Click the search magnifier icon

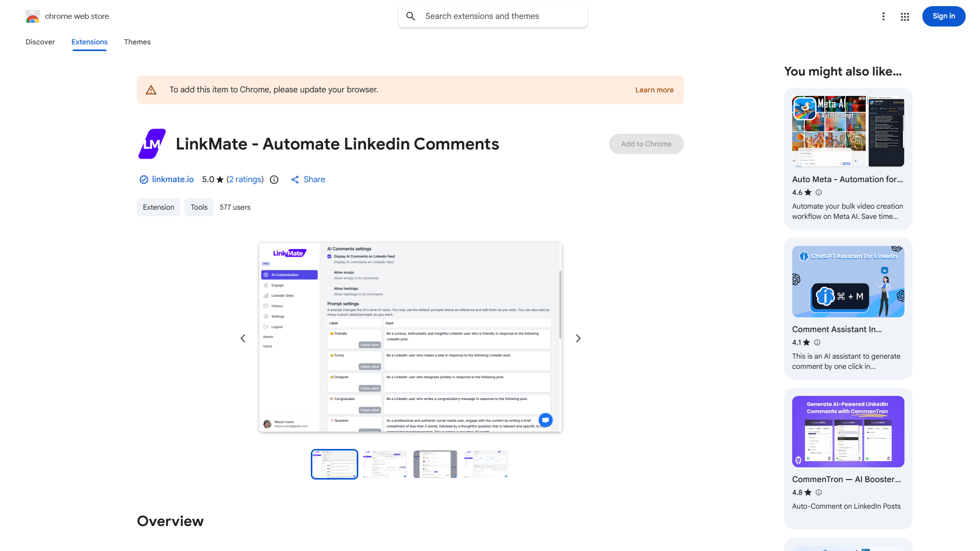pyautogui.click(x=411, y=16)
